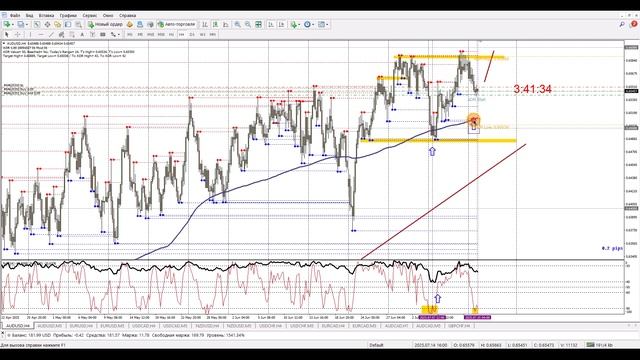
Task: Switch chart to bar chart
Action: (x=205, y=24)
